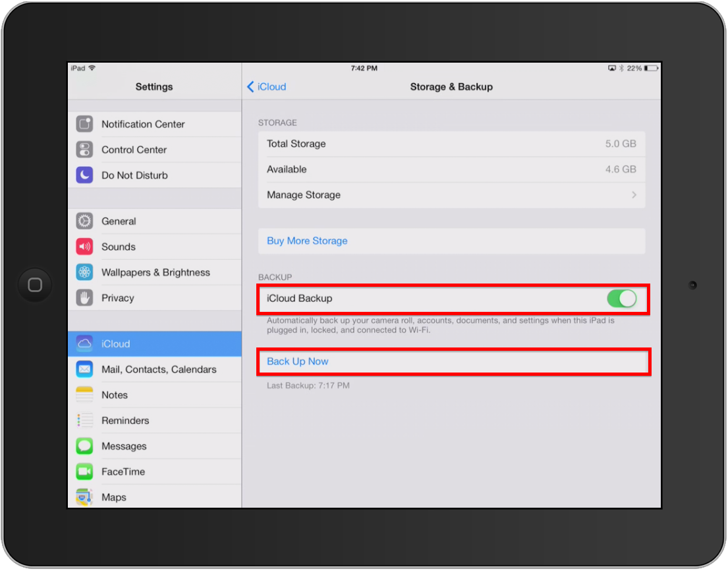Open Sounds settings
Image resolution: width=728 pixels, height=571 pixels.
point(155,247)
